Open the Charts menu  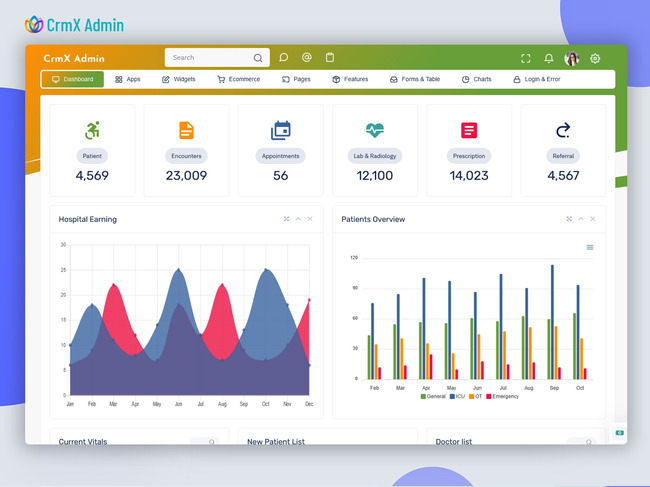pos(476,79)
